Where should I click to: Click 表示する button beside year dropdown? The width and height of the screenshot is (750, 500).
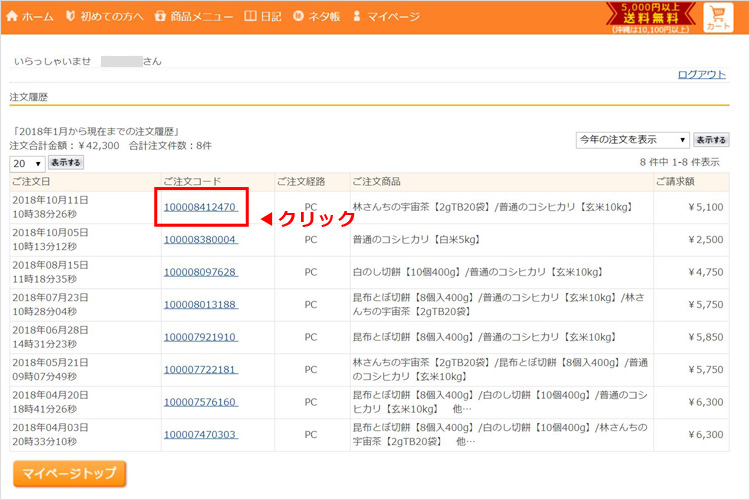711,140
